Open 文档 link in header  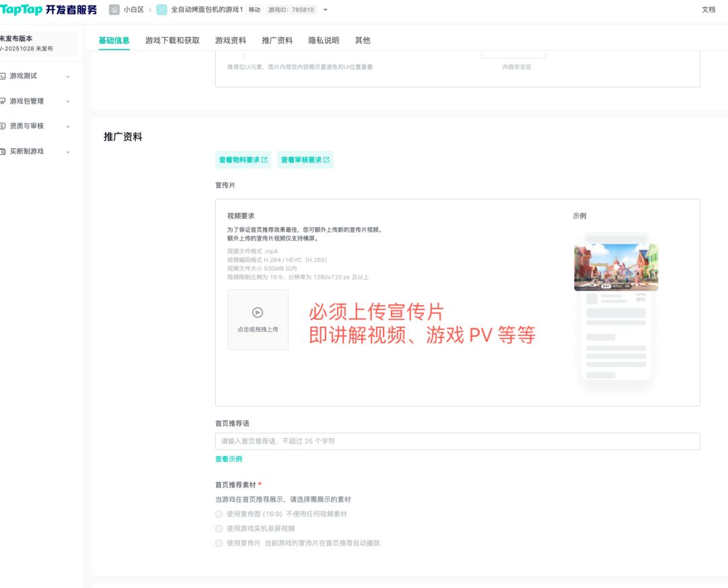[708, 9]
